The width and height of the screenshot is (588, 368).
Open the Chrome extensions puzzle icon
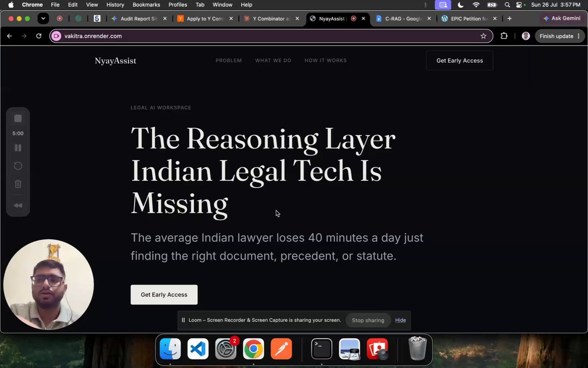click(504, 36)
